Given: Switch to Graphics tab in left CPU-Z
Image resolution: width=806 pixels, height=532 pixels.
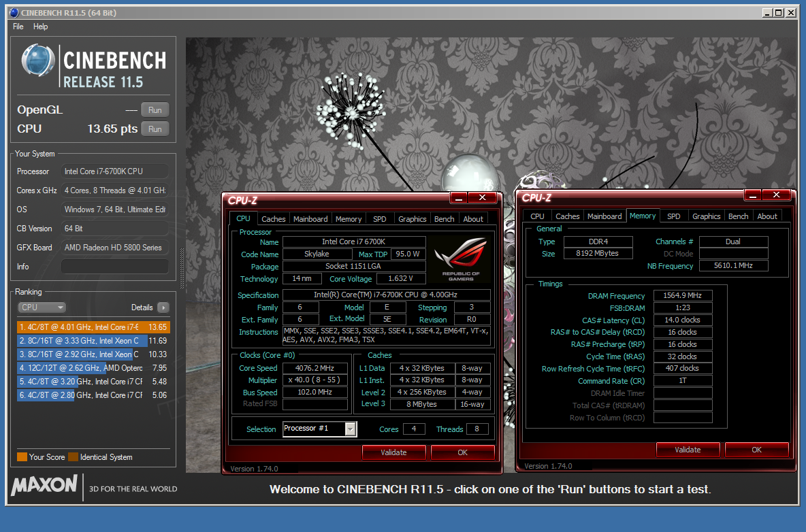Looking at the screenshot, I should point(413,219).
